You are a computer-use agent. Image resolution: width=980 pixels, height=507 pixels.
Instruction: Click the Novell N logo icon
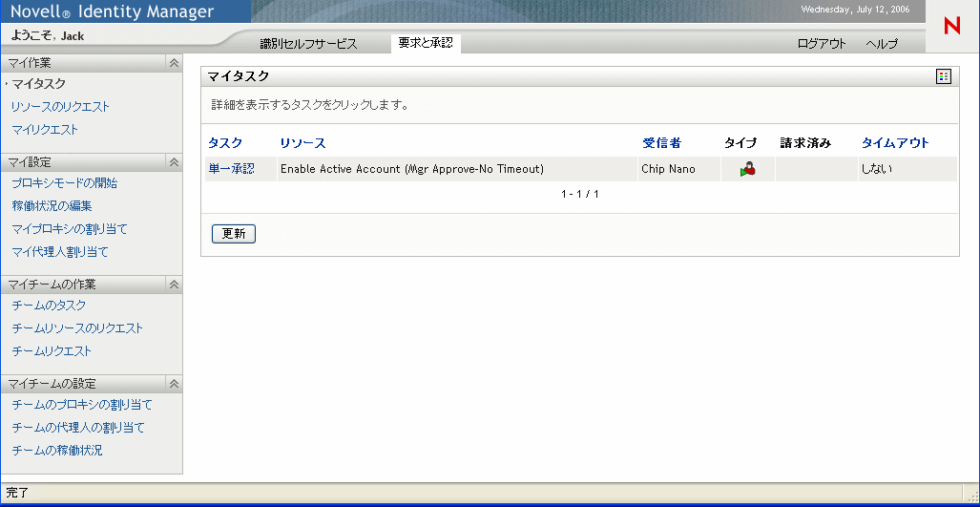pos(952,26)
